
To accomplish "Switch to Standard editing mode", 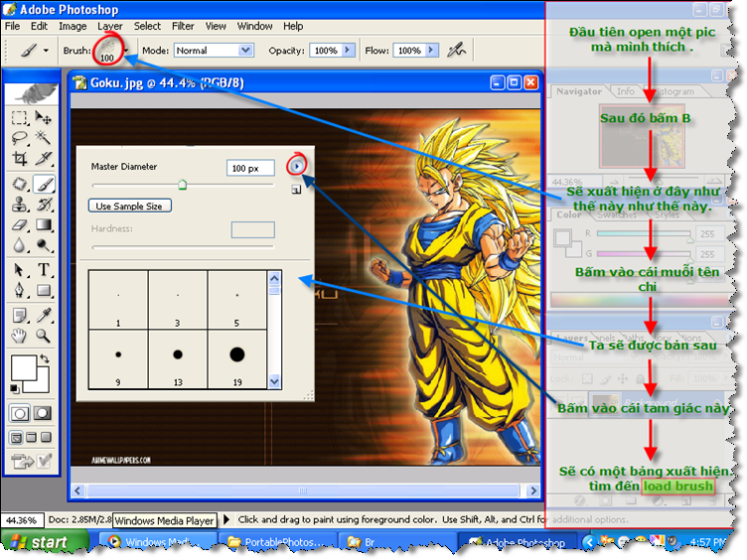I will (x=20, y=413).
